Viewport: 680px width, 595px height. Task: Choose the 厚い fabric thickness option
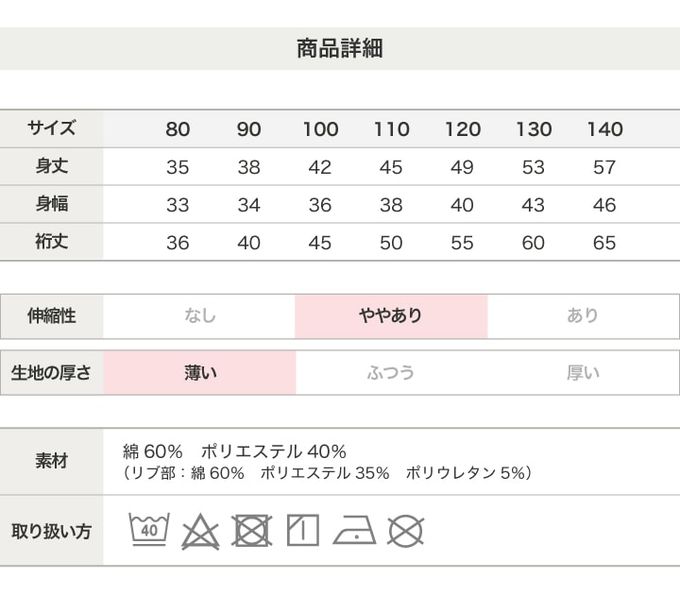pos(583,373)
